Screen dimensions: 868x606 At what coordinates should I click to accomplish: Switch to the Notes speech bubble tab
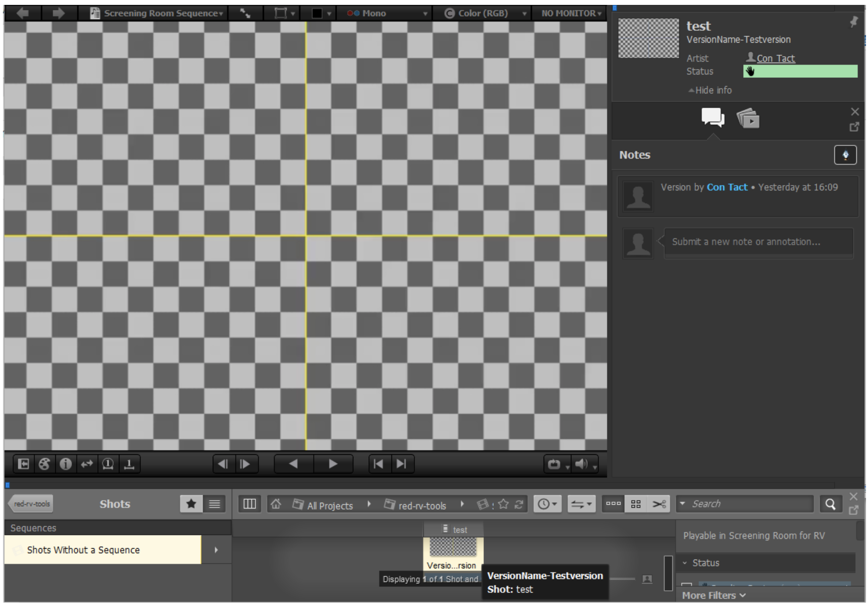[x=712, y=118]
